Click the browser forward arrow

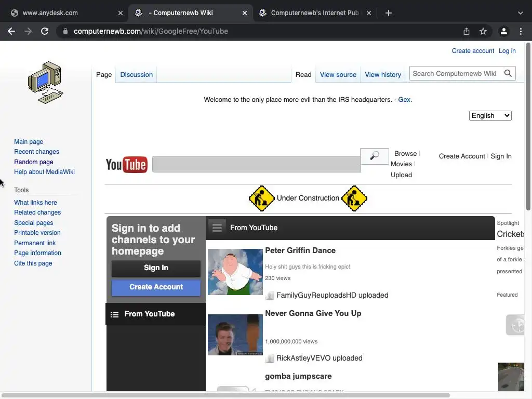28,31
